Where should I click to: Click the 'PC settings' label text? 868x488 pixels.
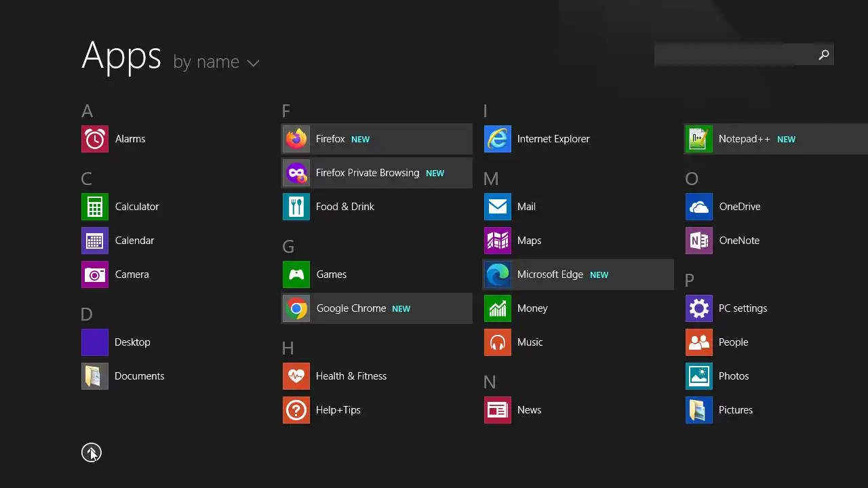(743, 308)
